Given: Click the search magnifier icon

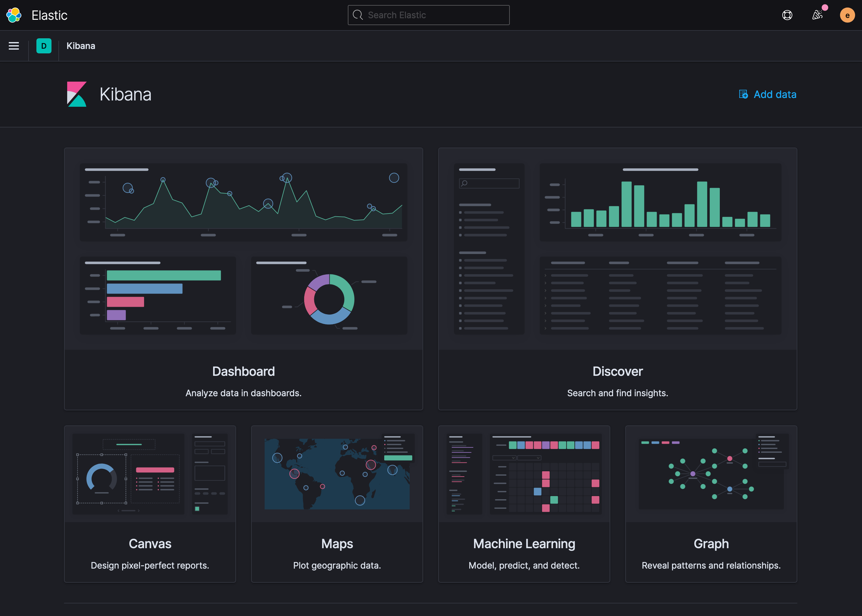Looking at the screenshot, I should coord(358,15).
